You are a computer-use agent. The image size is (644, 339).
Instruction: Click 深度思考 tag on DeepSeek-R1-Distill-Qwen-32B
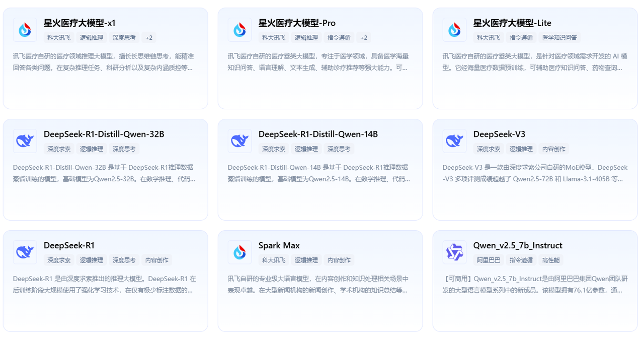coord(124,149)
